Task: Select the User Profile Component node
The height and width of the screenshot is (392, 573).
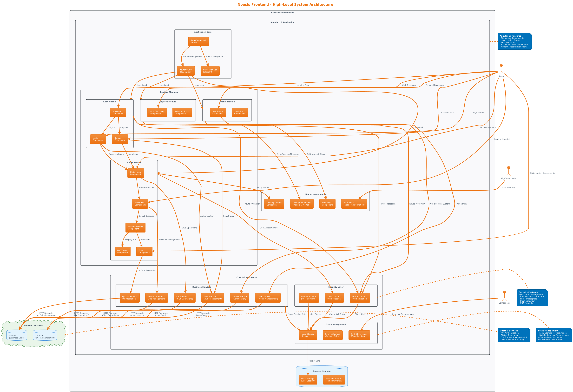Action: click(218, 112)
